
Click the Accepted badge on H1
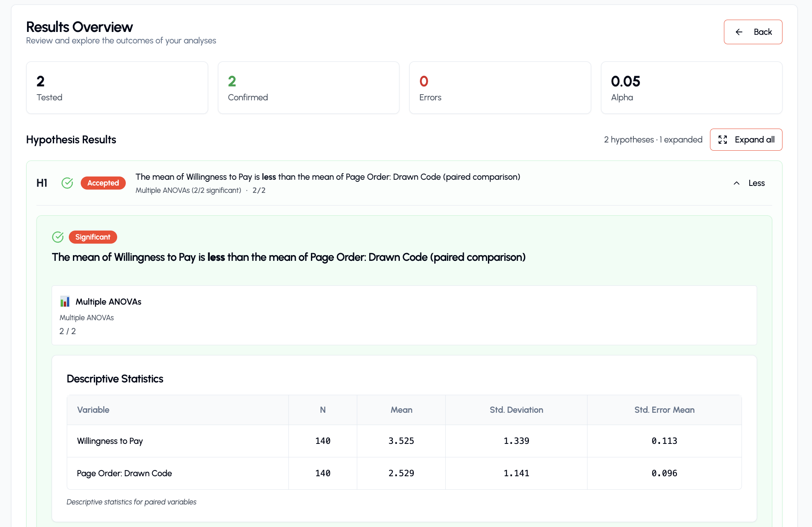point(103,183)
